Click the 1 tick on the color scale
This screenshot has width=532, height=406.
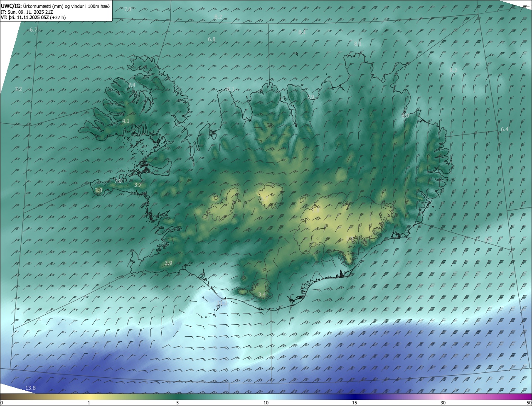pyautogui.click(x=89, y=403)
